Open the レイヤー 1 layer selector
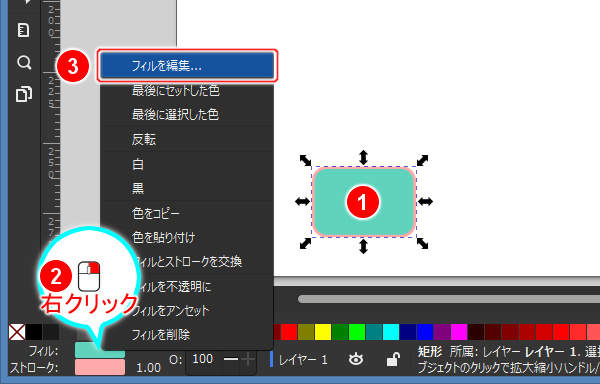The image size is (600, 384). point(303,360)
